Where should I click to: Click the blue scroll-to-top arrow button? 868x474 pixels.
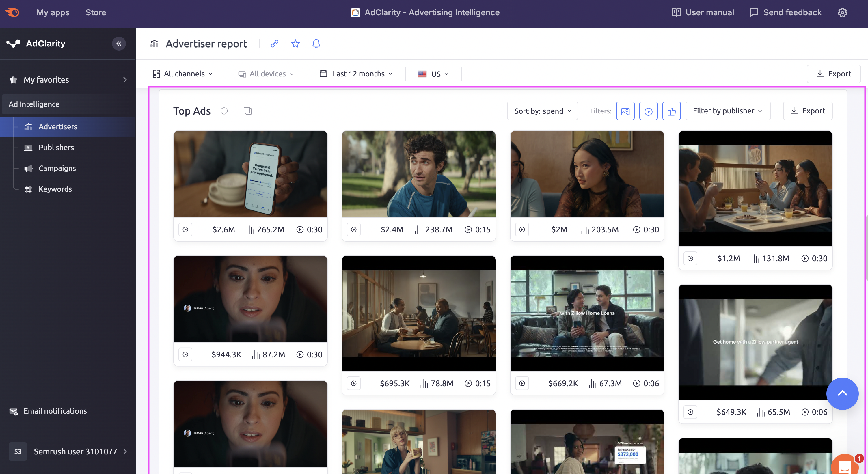coord(842,393)
